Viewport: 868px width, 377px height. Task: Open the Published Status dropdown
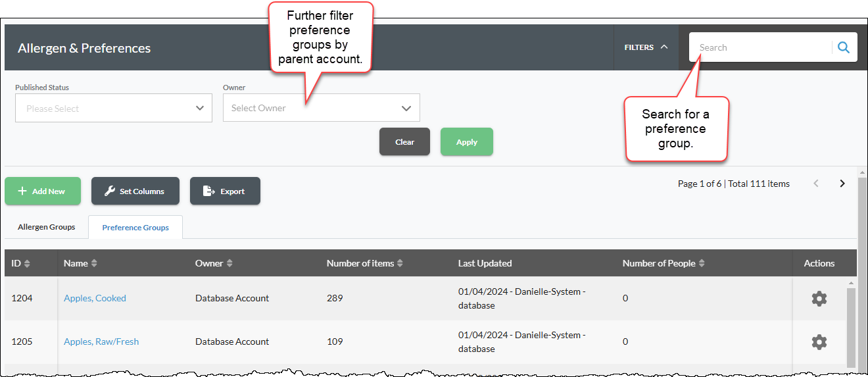[114, 108]
